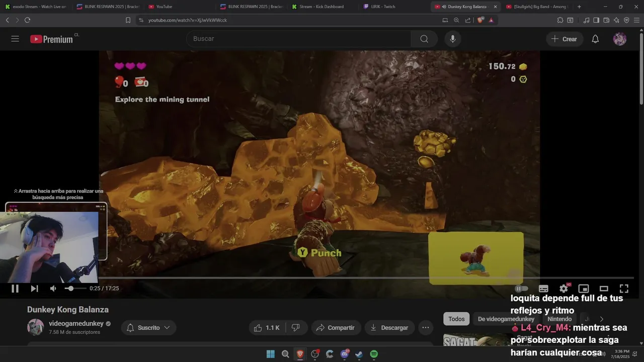Open Windows taskbar search
This screenshot has height=362, width=644.
pos(285,354)
